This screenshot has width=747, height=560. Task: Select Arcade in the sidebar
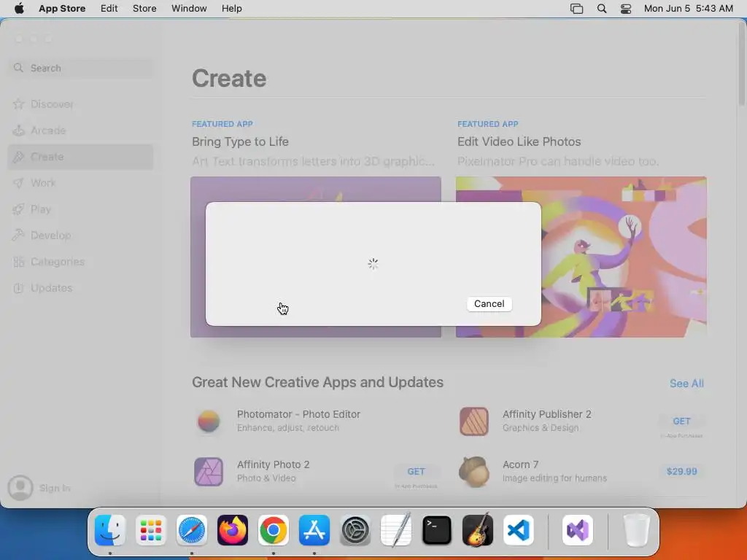80,130
